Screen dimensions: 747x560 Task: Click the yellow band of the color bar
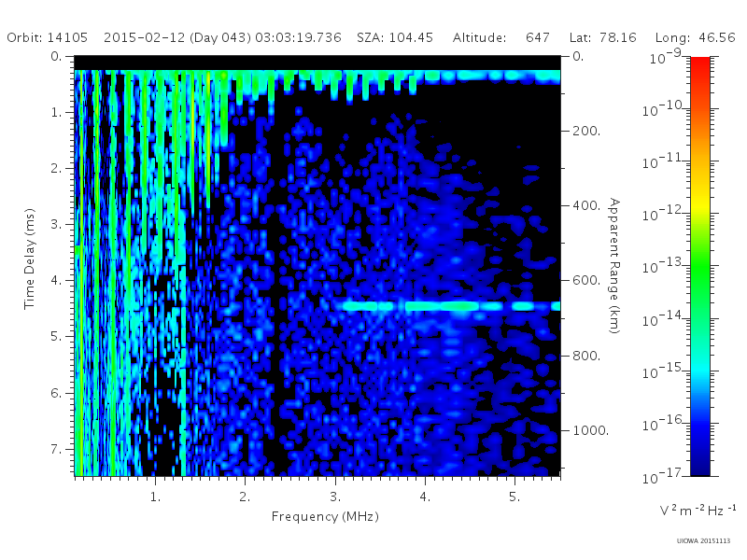pos(700,205)
